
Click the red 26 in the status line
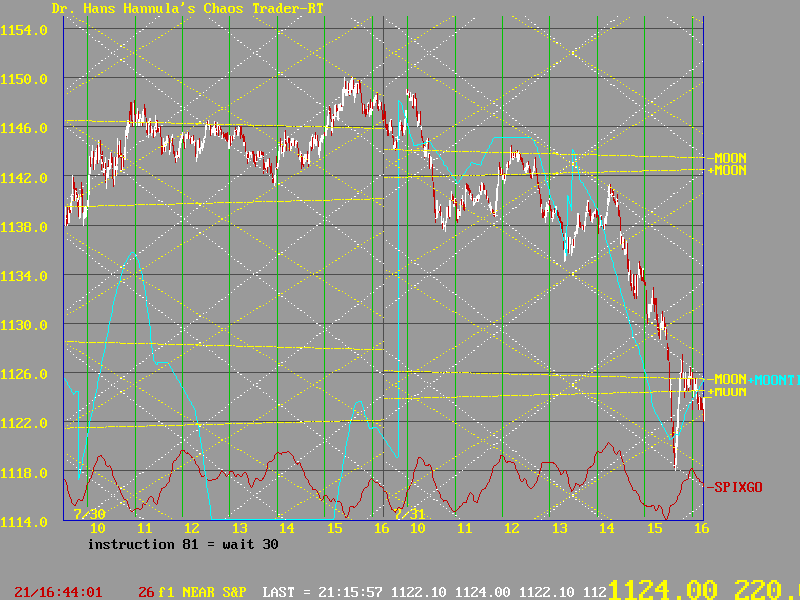(x=146, y=592)
